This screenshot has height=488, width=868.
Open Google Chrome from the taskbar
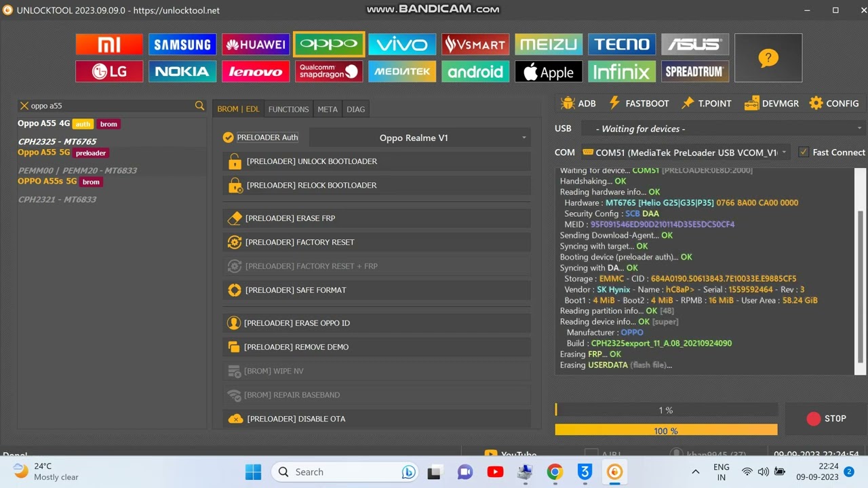coord(555,472)
